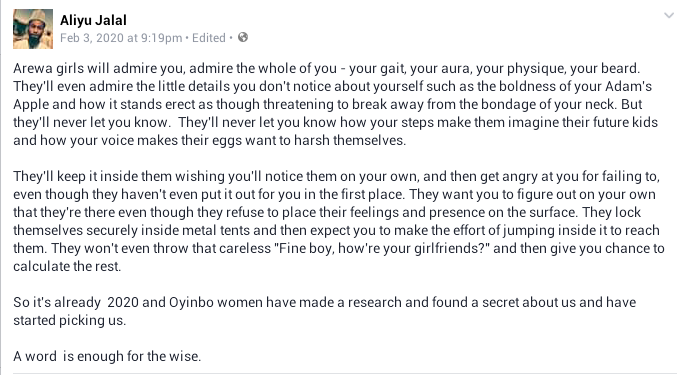680x375 pixels.
Task: Visit the Aliyu Jalal author name link
Action: point(93,20)
